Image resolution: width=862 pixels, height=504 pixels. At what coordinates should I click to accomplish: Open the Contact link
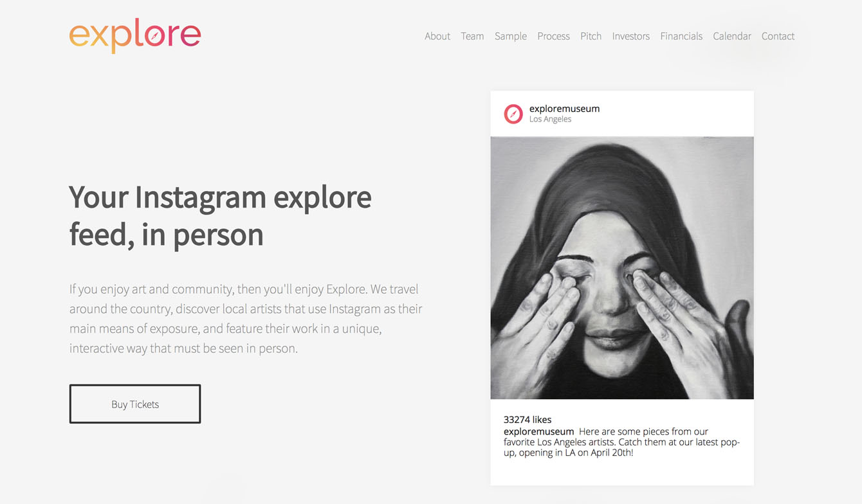tap(778, 36)
